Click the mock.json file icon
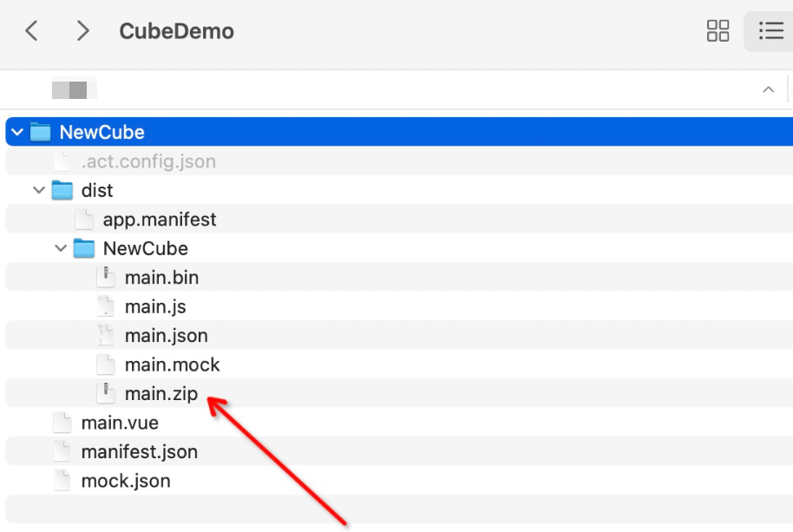This screenshot has width=793, height=532. [x=62, y=481]
